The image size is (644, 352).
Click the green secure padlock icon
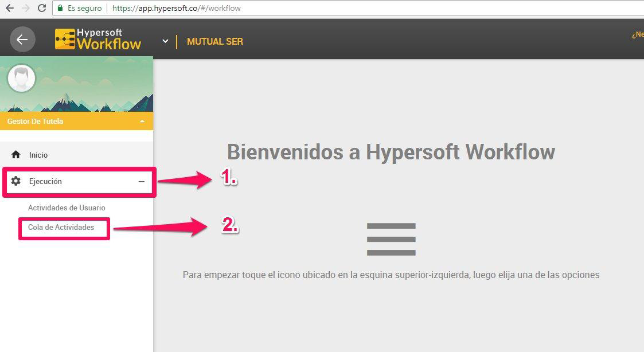60,9
